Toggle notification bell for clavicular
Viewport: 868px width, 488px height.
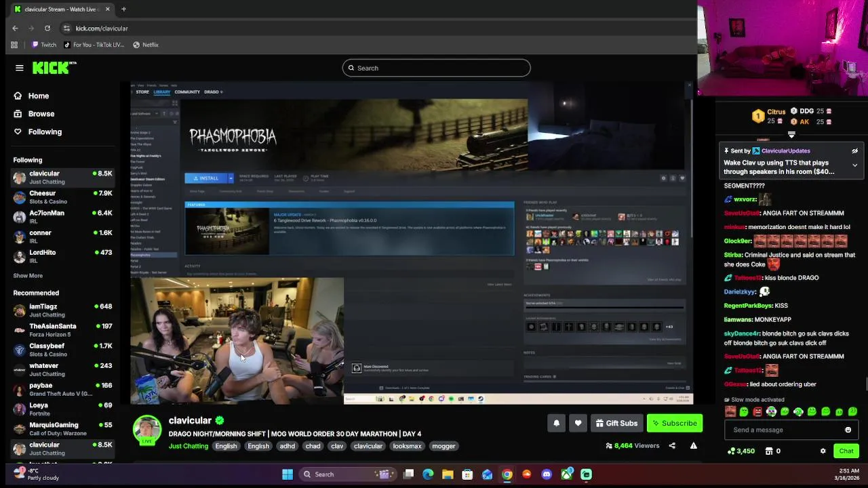click(x=556, y=423)
